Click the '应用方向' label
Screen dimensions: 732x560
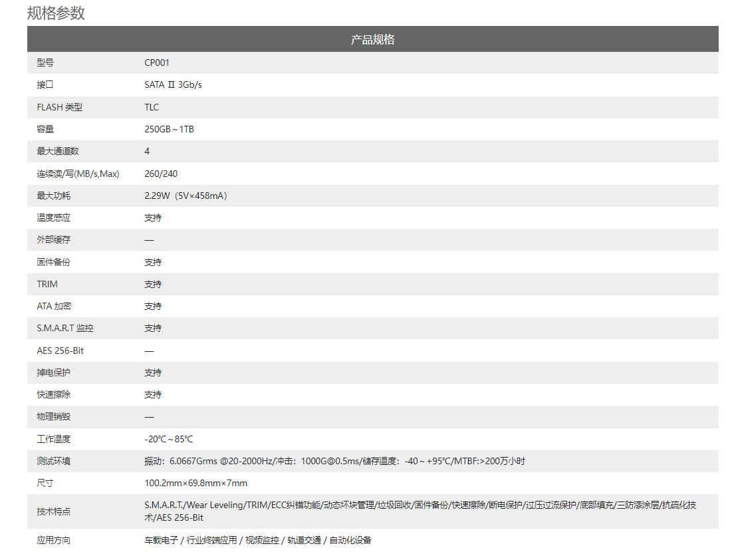pyautogui.click(x=54, y=541)
